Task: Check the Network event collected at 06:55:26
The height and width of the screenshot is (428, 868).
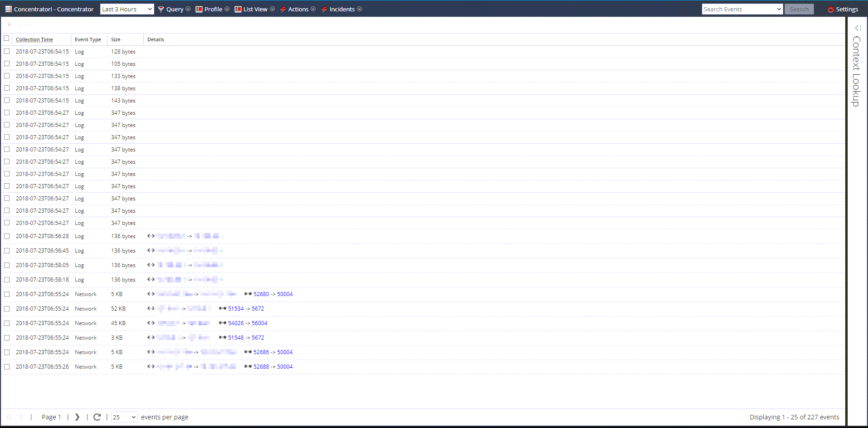Action: pos(7,366)
